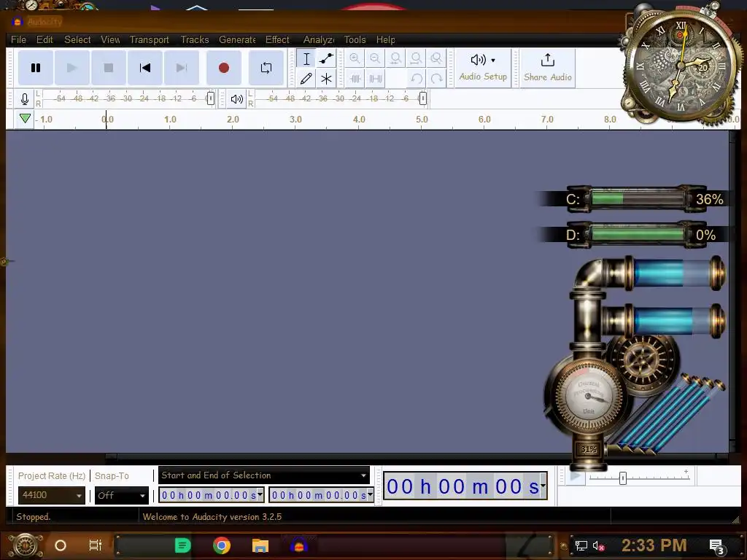Click the muted volume tray icon
The width and height of the screenshot is (747, 560).
click(598, 545)
